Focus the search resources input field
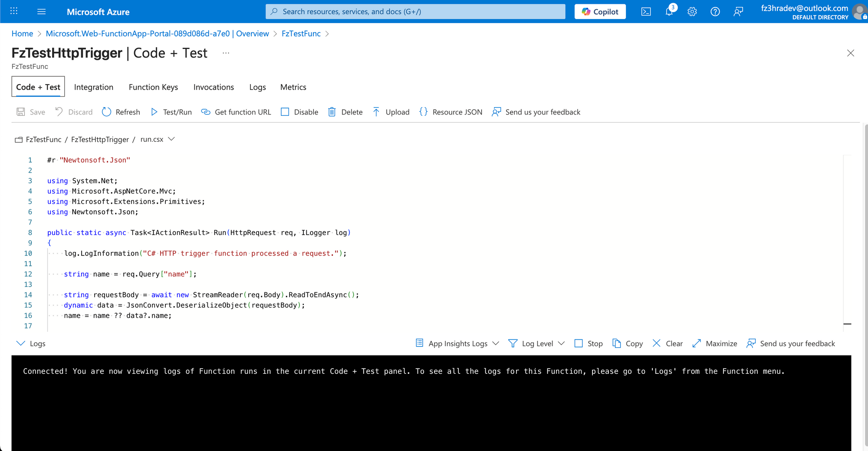The image size is (868, 451). [x=415, y=12]
